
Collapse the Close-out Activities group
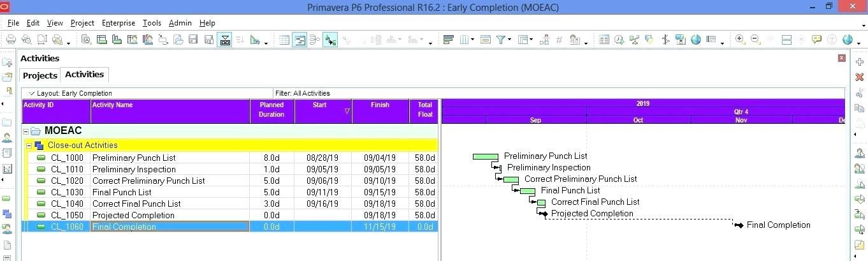click(29, 145)
